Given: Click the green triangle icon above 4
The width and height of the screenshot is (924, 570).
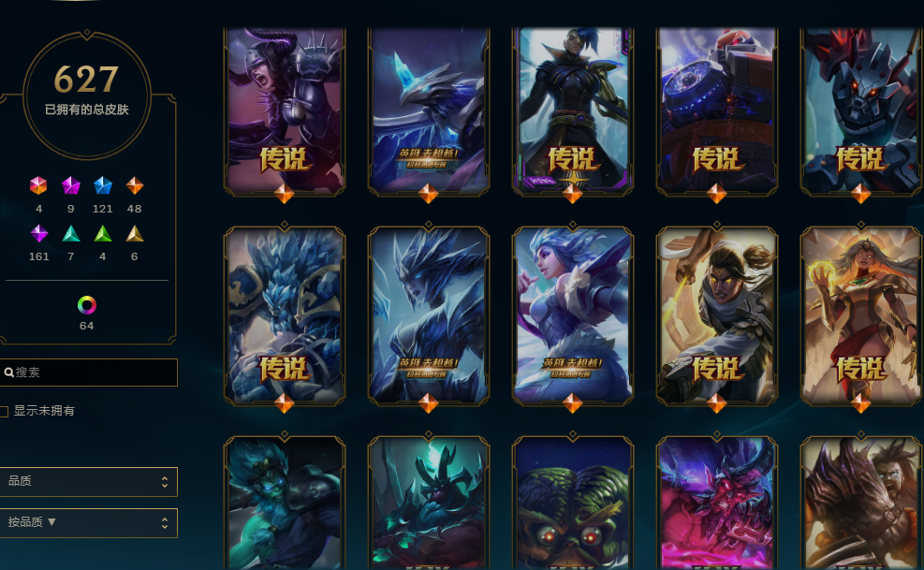Looking at the screenshot, I should [103, 234].
